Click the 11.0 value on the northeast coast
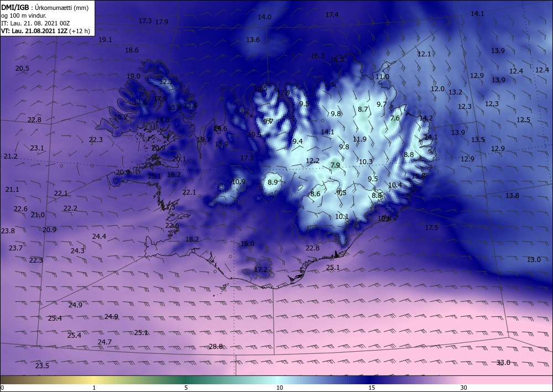 [x=382, y=76]
